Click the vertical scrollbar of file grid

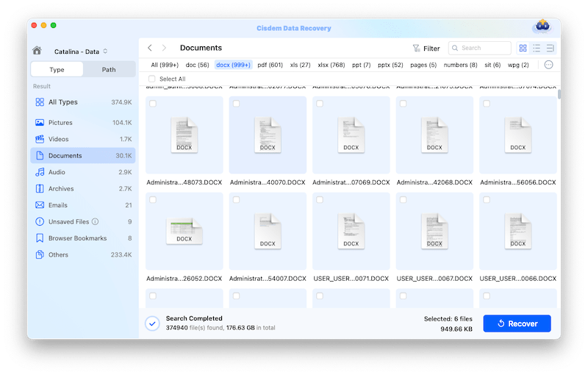click(x=559, y=94)
